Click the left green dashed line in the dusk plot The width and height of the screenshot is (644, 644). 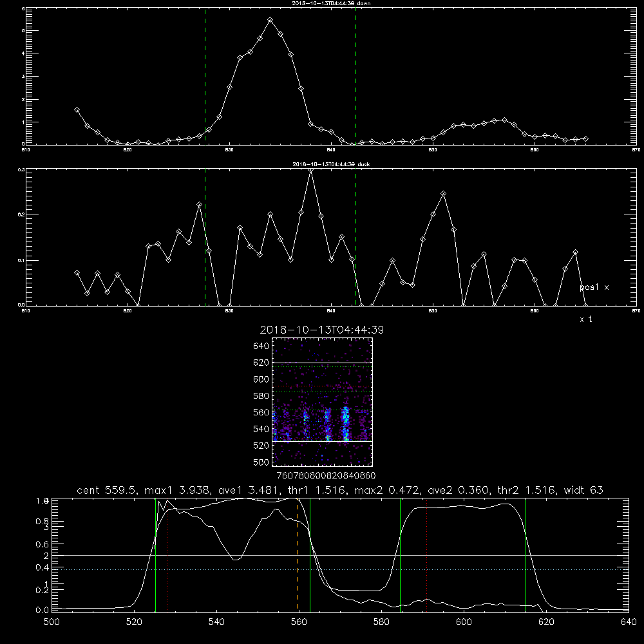[x=205, y=237]
